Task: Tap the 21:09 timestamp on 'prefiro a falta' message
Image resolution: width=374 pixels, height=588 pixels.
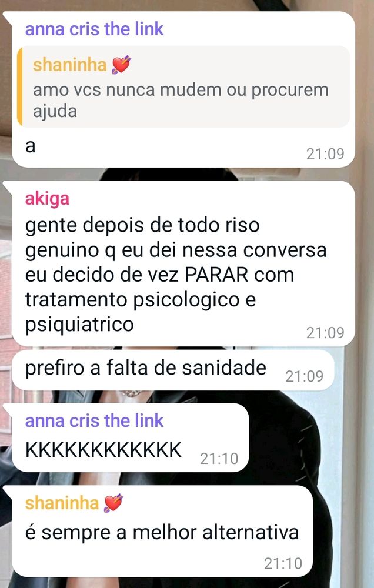Action: tap(304, 376)
